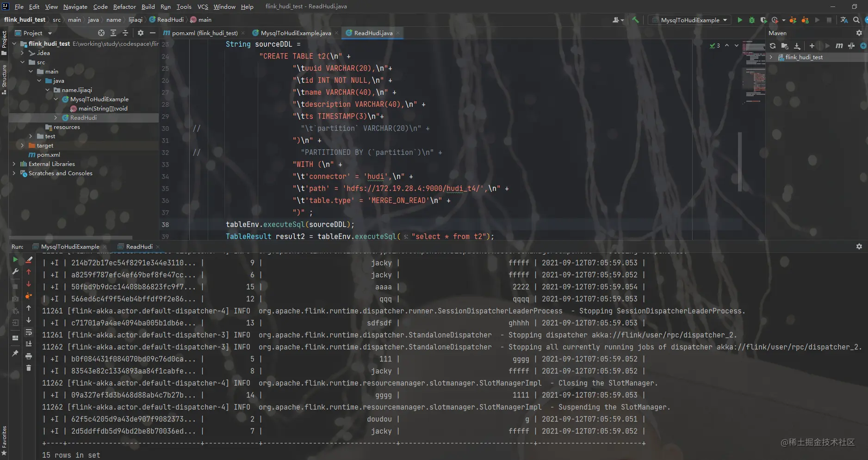Viewport: 868px width, 460px height.
Task: Open the Search Everywhere magnifier
Action: [x=856, y=20]
